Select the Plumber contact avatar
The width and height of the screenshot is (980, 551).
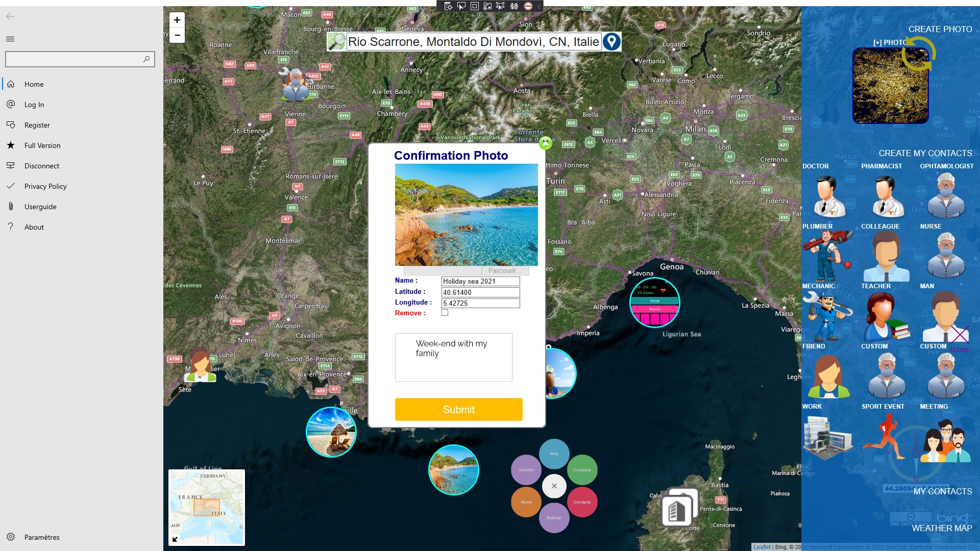(826, 256)
